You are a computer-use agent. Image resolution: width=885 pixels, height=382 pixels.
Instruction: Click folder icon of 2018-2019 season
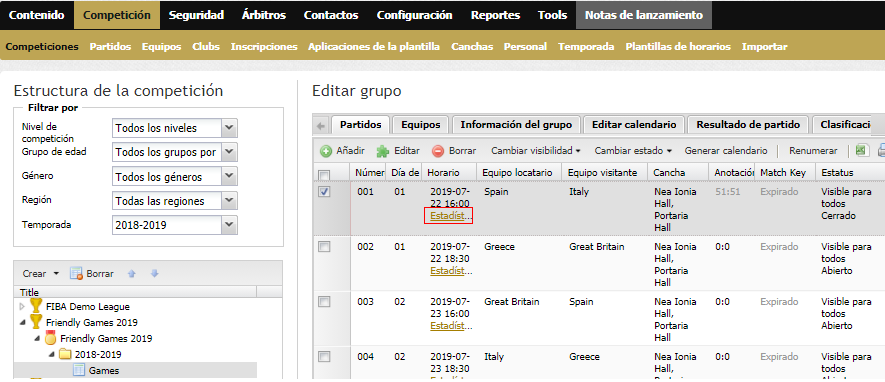click(65, 354)
